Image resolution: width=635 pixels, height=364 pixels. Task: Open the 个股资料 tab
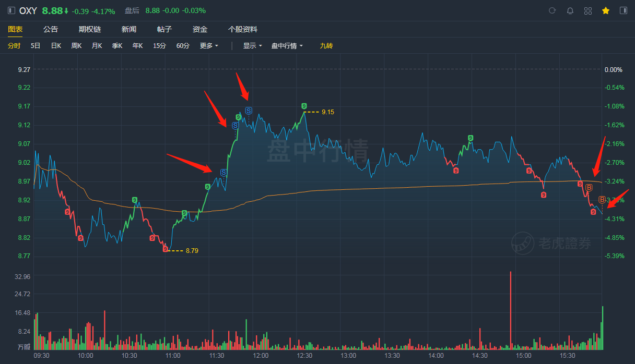coord(243,29)
